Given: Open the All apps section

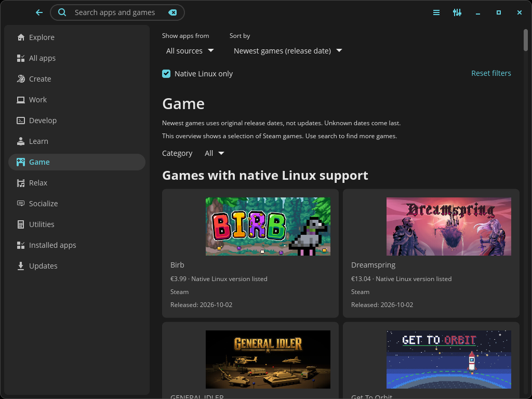Looking at the screenshot, I should 77,58.
